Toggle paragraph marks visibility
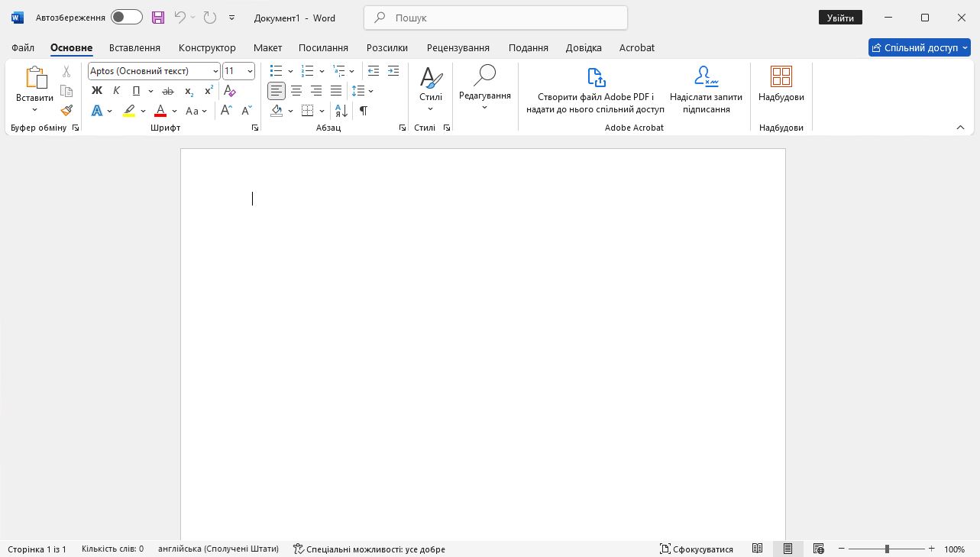 tap(364, 111)
